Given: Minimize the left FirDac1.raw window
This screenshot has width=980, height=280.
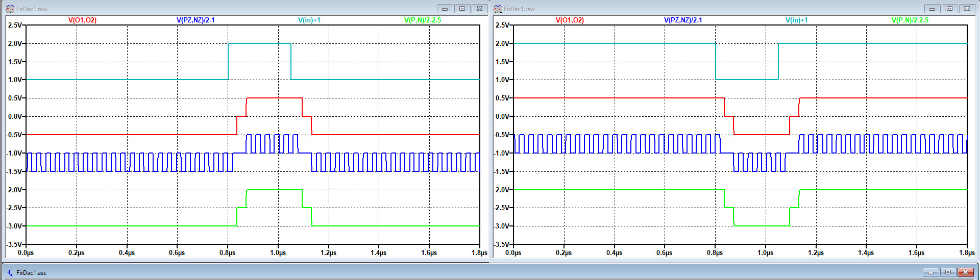Looking at the screenshot, I should [x=445, y=9].
